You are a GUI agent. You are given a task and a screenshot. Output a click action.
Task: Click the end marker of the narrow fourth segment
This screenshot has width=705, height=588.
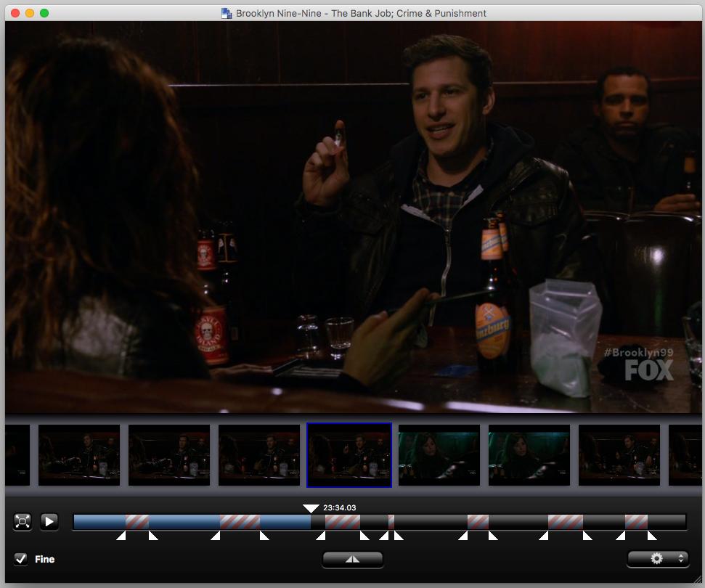pos(399,536)
